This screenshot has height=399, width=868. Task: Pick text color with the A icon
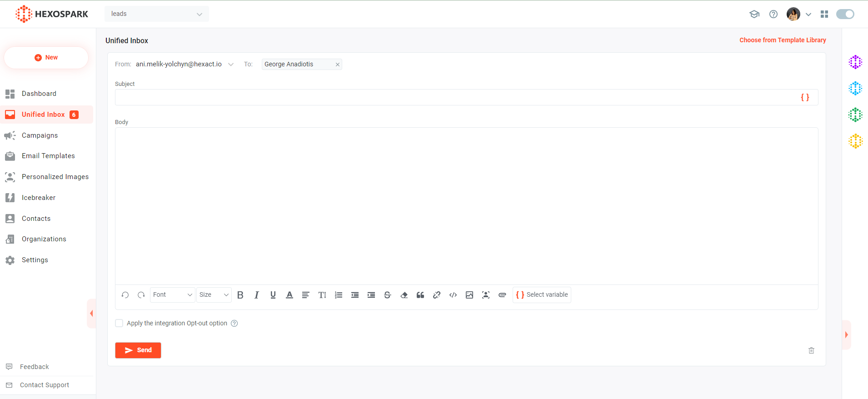(289, 295)
